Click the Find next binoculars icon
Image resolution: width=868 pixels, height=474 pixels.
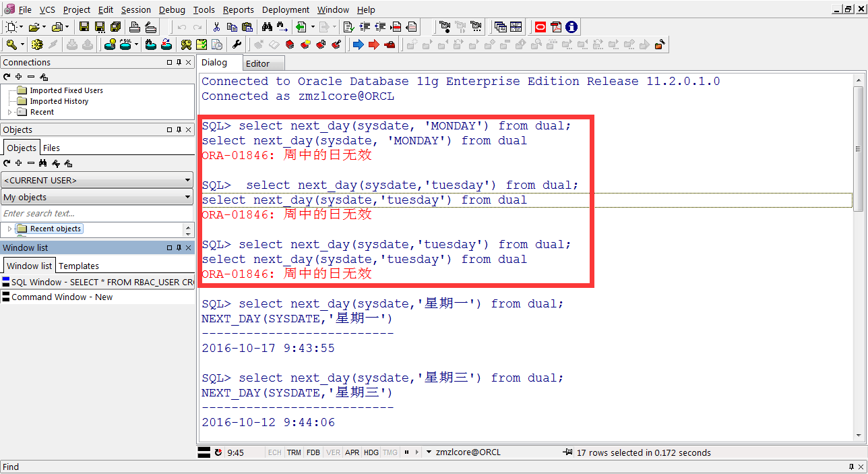[x=282, y=27]
